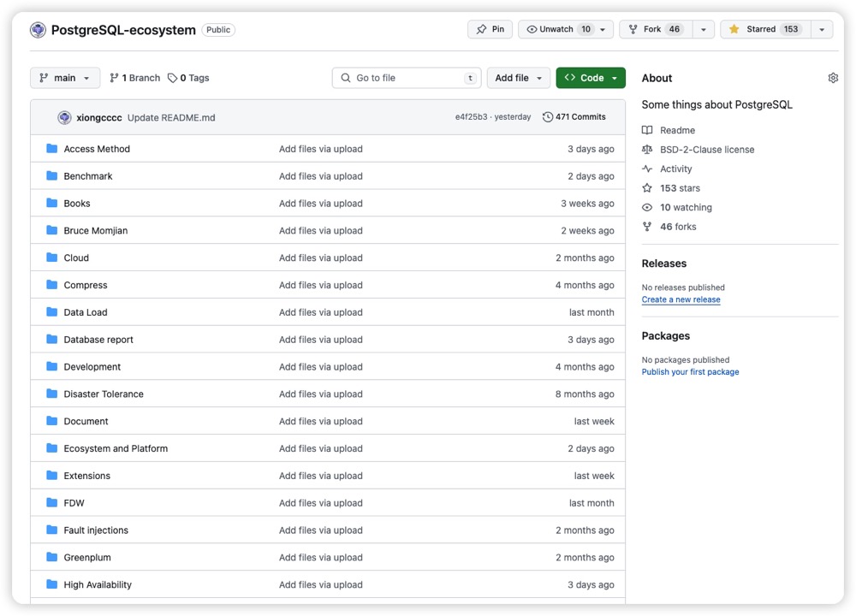Open the Extensions folder
The width and height of the screenshot is (856, 616).
86,476
